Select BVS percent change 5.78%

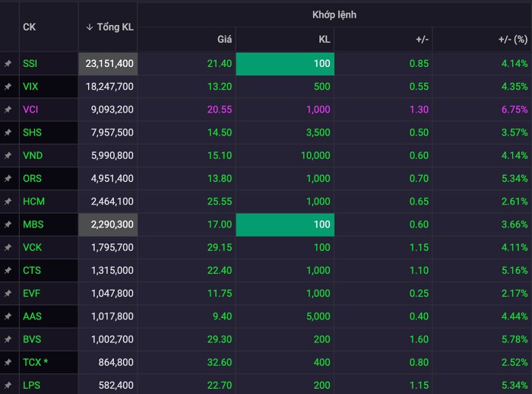tap(515, 339)
